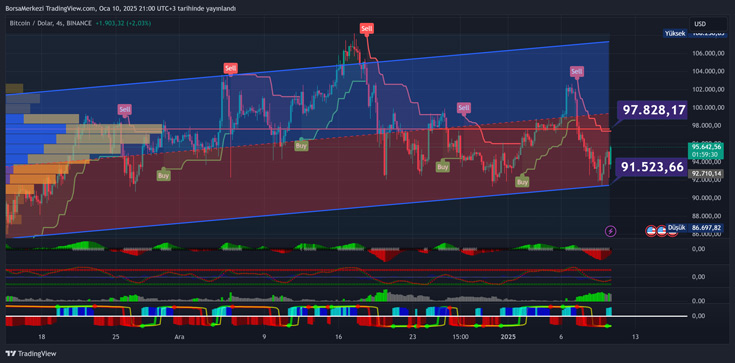Click the Düşük 86.697,82 low label
This screenshot has width=735, height=363.
695,227
